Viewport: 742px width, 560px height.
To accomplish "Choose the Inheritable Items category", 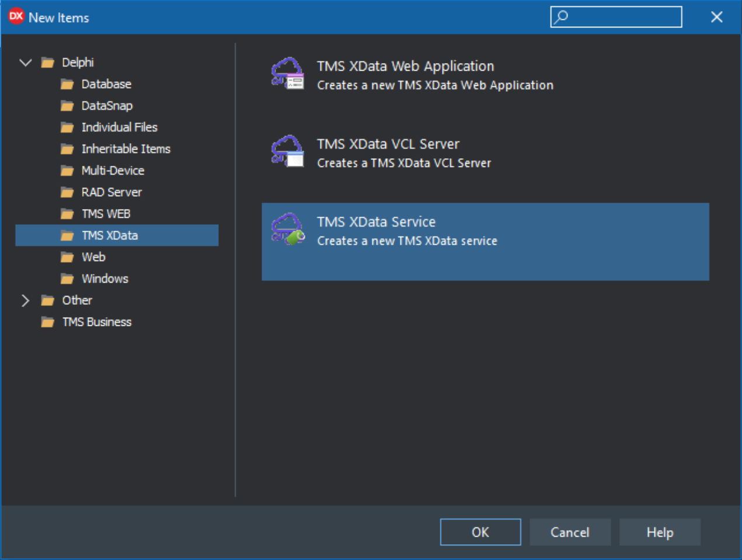I will [126, 149].
